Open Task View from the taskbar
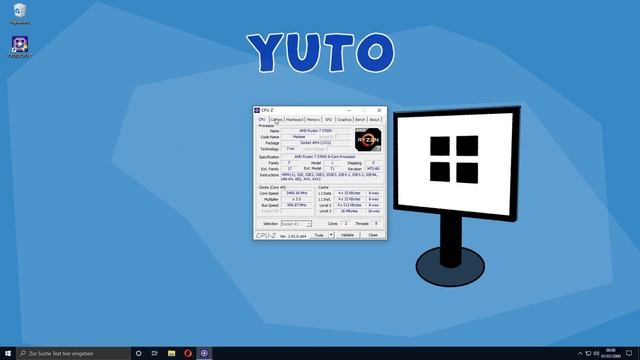Image resolution: width=640 pixels, height=360 pixels. click(155, 353)
